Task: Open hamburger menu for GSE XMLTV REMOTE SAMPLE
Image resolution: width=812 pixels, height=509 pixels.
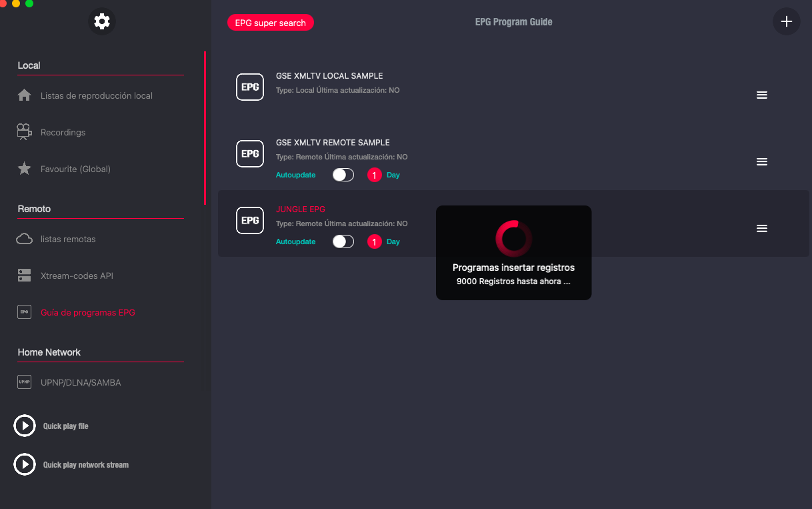Action: 762,162
